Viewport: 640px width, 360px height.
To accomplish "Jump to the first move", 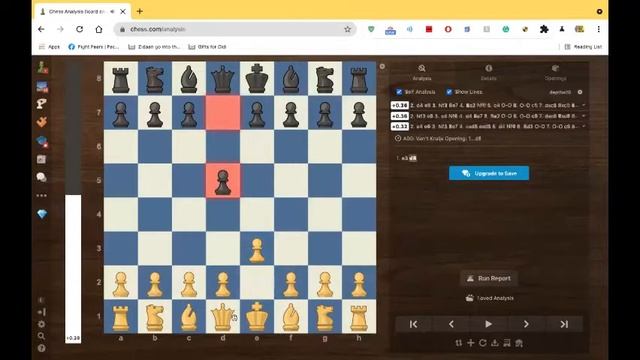I will (x=413, y=324).
